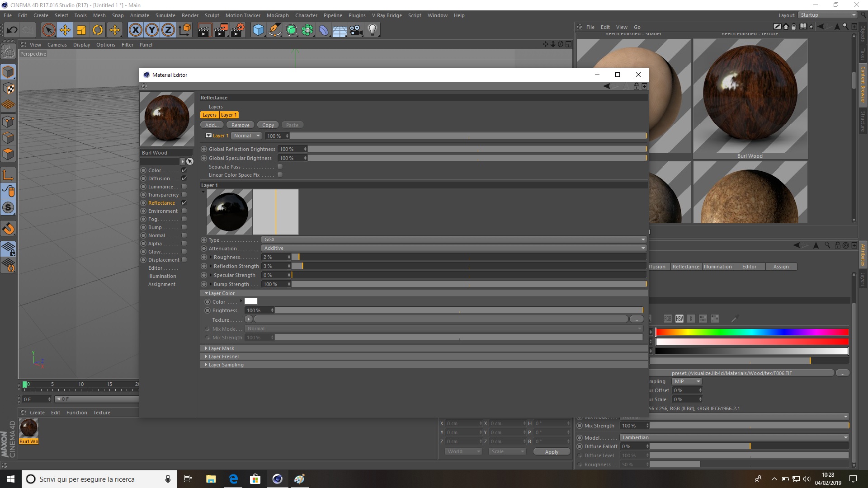
Task: Click the Coordinate System toggle icon
Action: [x=184, y=30]
